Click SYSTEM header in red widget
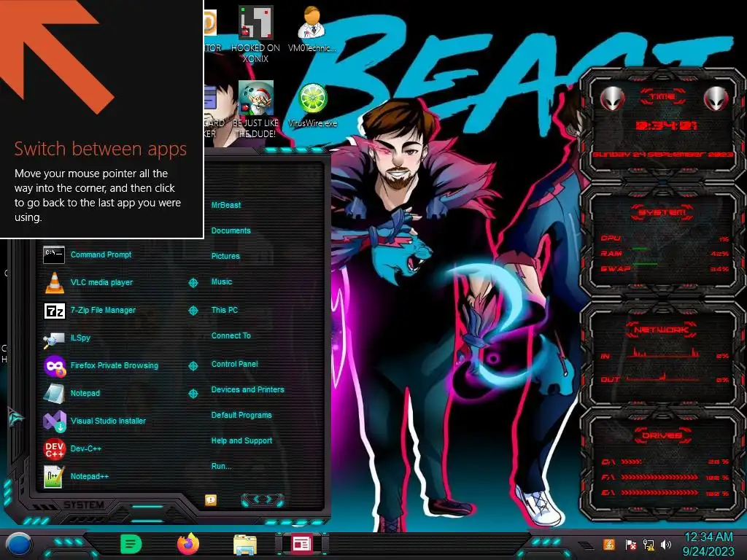Viewport: 747px width, 560px height. 662,212
